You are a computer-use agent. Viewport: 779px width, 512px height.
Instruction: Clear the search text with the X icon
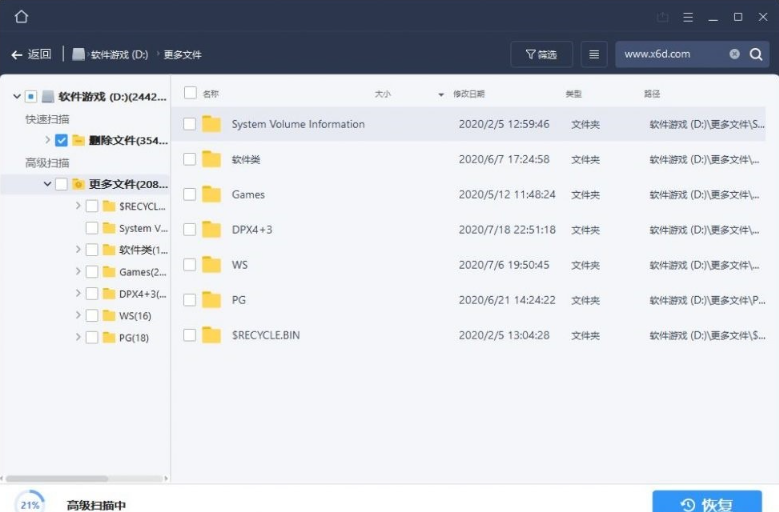734,54
